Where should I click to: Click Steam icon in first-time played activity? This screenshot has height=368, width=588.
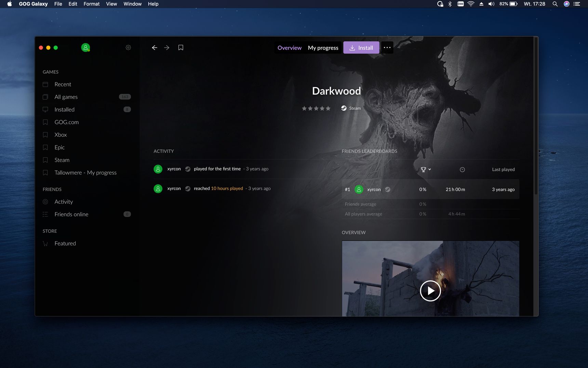click(x=188, y=169)
